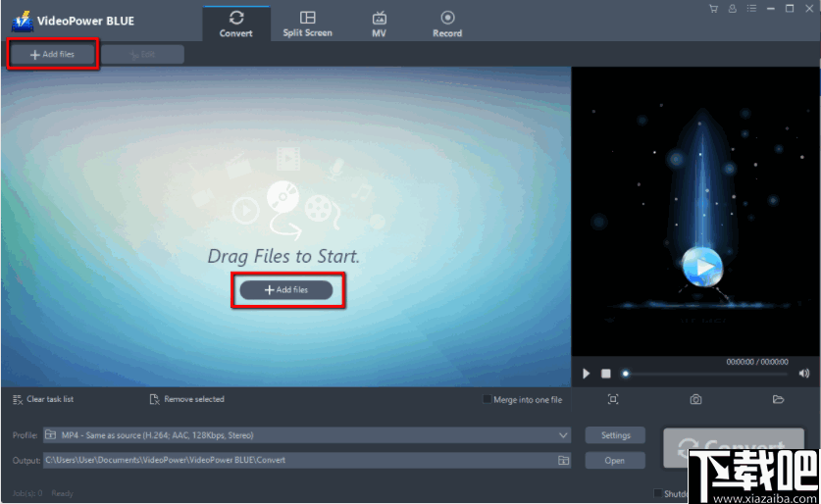Click Clear task list

click(43, 399)
